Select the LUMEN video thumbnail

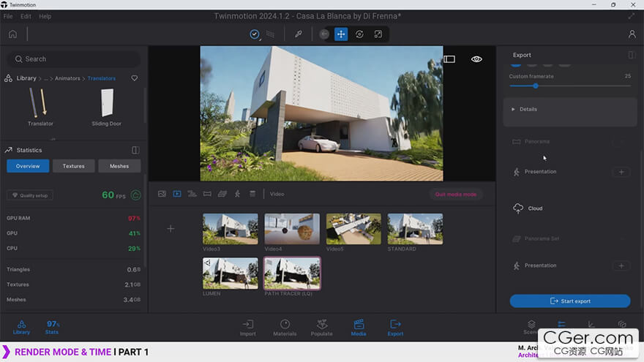[230, 274]
